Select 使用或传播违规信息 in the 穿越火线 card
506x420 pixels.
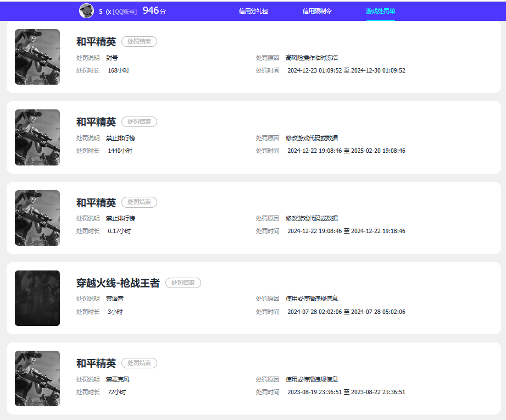(x=312, y=299)
